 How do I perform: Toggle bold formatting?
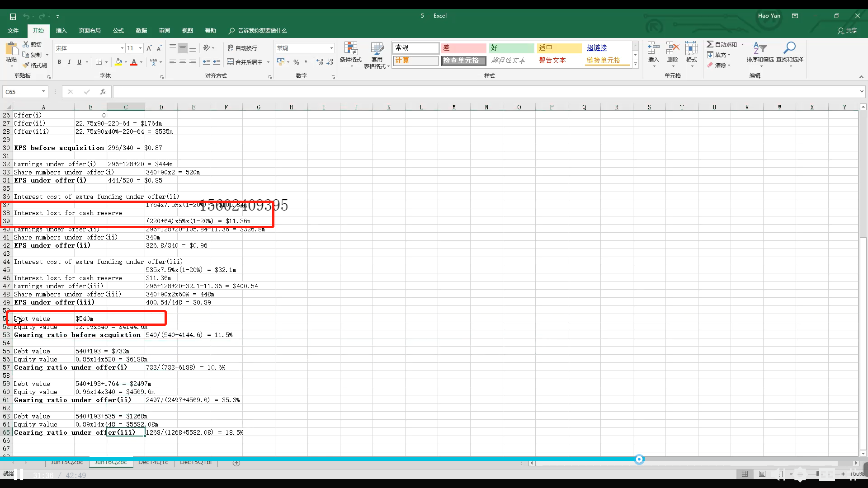59,62
